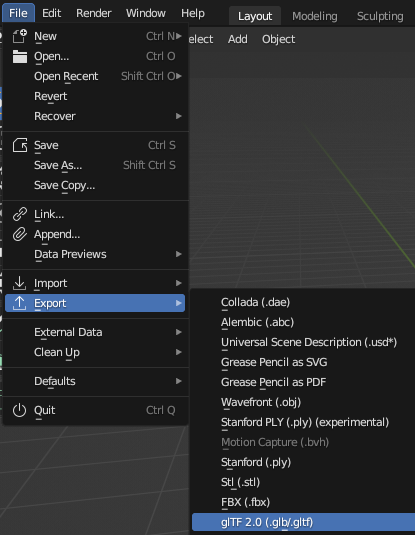This screenshot has width=415, height=535.
Task: Export as Stl (.stl)
Action: [x=303, y=482]
